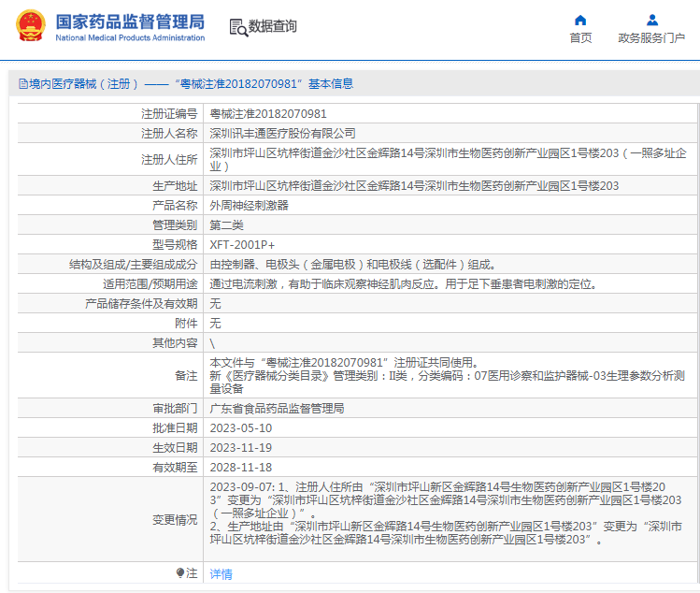The image size is (700, 593).
Task: Click the 备注 row label
Action: tap(186, 376)
